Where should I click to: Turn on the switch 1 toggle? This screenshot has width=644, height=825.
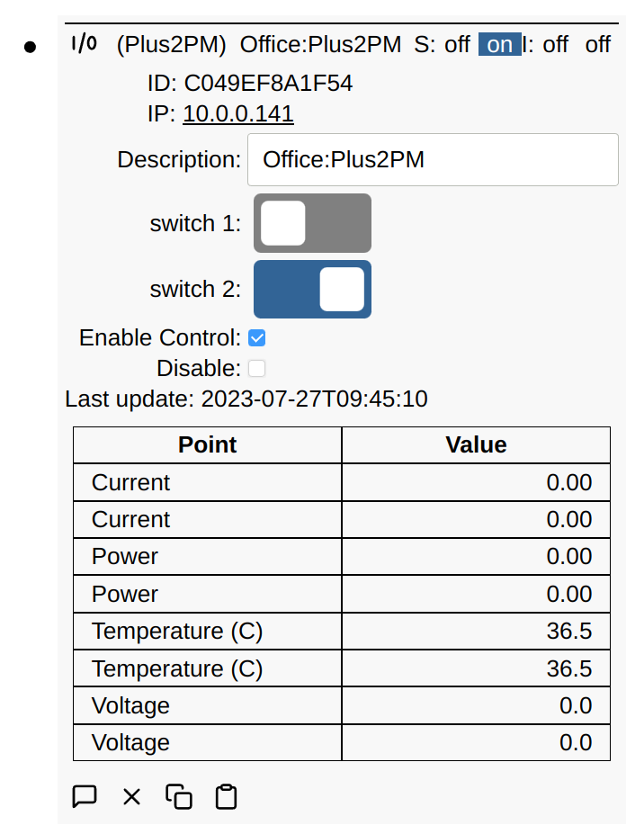312,222
